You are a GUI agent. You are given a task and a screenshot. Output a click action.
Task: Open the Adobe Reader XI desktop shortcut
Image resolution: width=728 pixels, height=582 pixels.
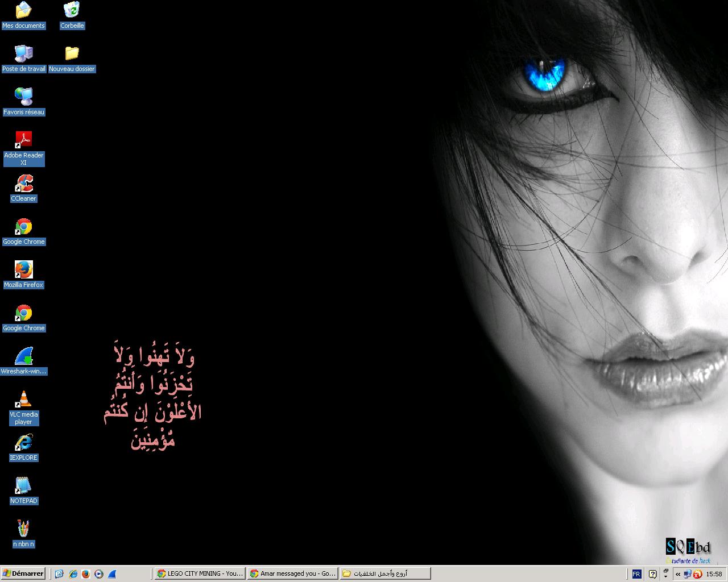point(23,140)
